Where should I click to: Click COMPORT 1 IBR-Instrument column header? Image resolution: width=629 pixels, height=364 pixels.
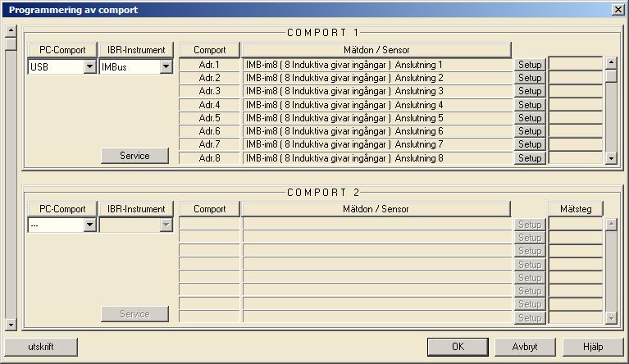point(136,50)
